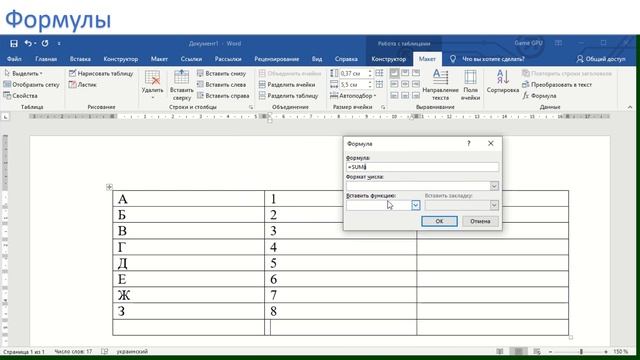Viewport: 640px width, 360px height.
Task: Choose the Нарисовать таблицу tool
Action: click(x=101, y=73)
